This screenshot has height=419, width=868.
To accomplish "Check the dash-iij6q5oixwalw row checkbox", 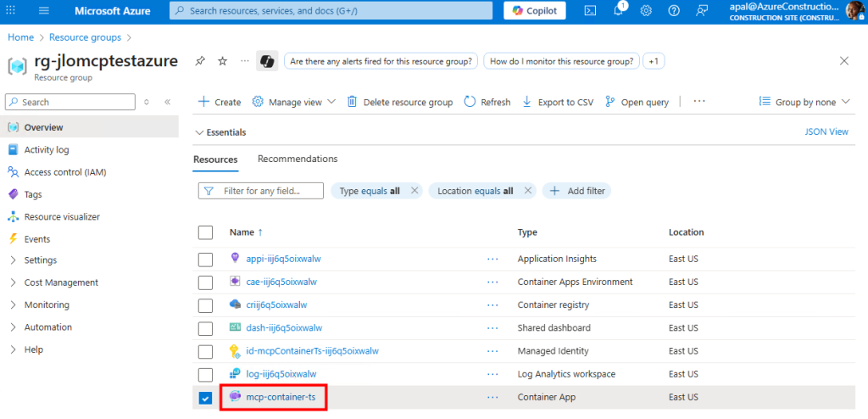I will tap(205, 328).
